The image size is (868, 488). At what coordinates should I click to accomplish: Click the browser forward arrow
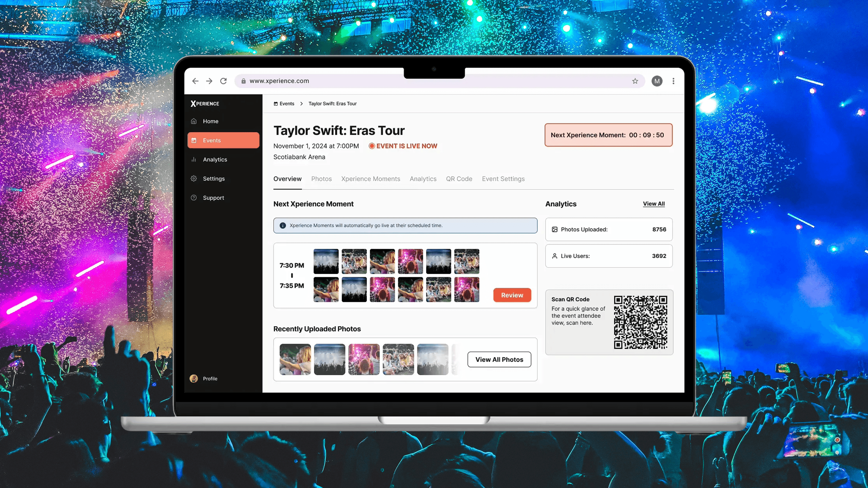pyautogui.click(x=209, y=81)
